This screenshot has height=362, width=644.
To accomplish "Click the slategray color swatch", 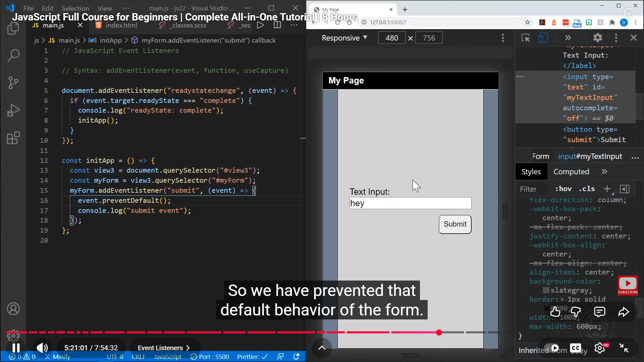I will (546, 290).
